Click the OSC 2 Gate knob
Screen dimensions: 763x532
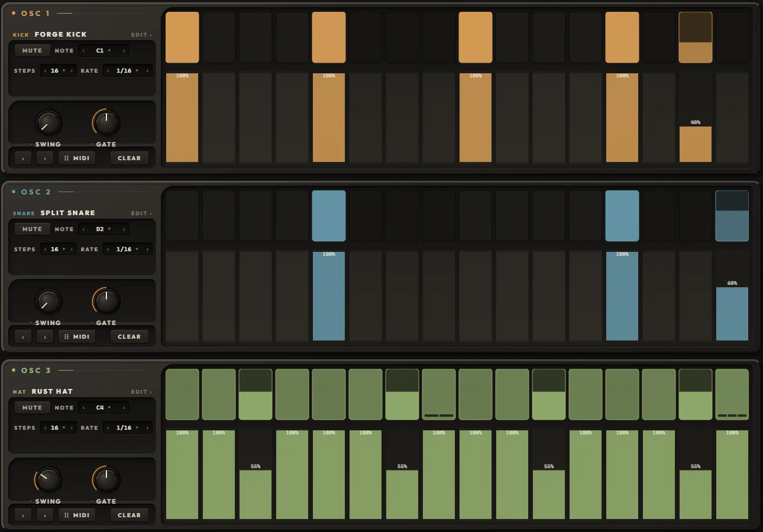coord(106,301)
